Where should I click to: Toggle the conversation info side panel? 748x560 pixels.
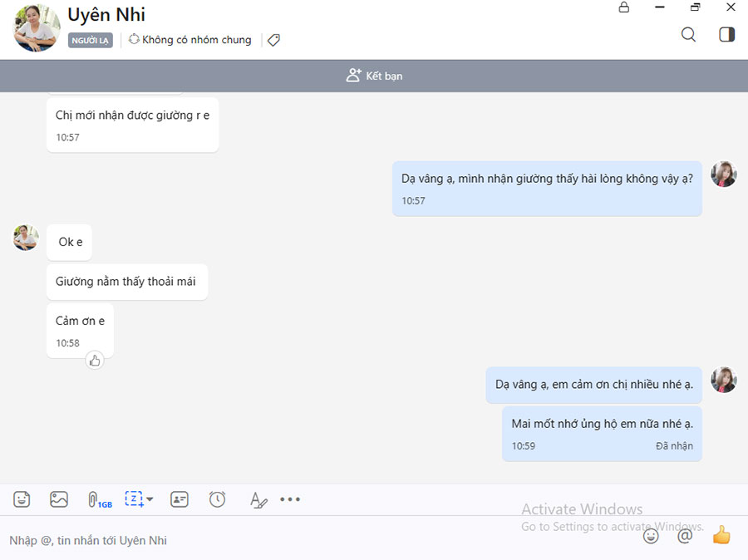(x=726, y=35)
